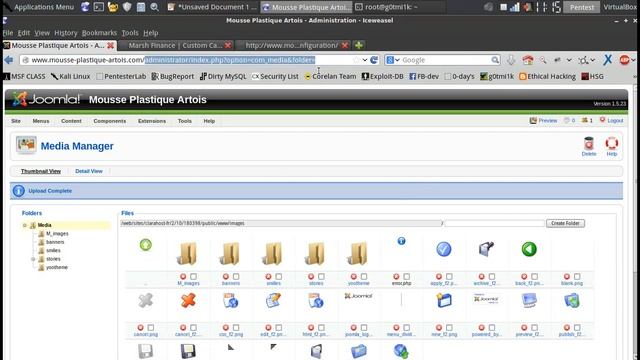Open the Joomla Tools menu
The height and width of the screenshot is (360, 640).
pos(184,121)
